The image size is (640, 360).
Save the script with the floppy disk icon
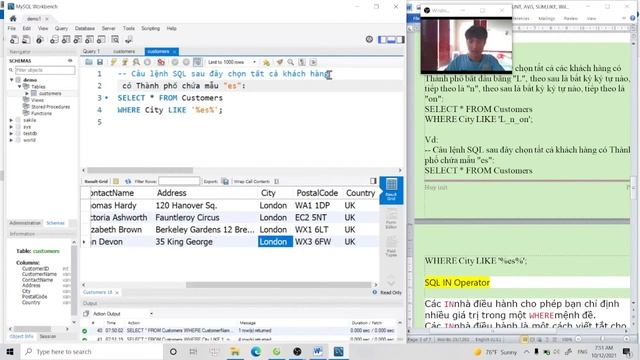click(x=100, y=62)
